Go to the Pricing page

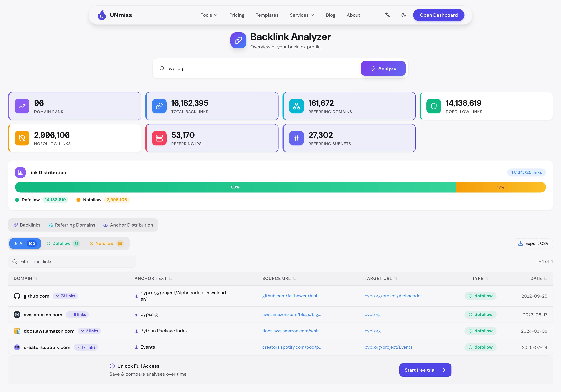(x=237, y=15)
